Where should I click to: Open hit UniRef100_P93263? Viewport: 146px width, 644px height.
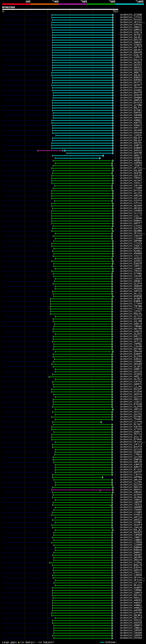[131, 20]
